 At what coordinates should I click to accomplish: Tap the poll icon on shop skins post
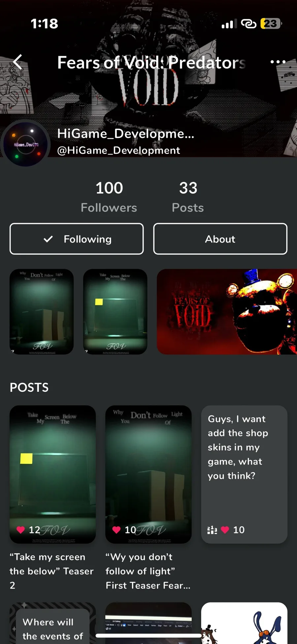tap(212, 530)
